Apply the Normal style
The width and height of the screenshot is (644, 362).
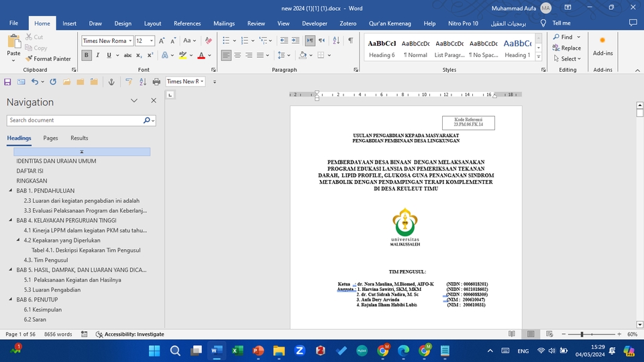(416, 48)
